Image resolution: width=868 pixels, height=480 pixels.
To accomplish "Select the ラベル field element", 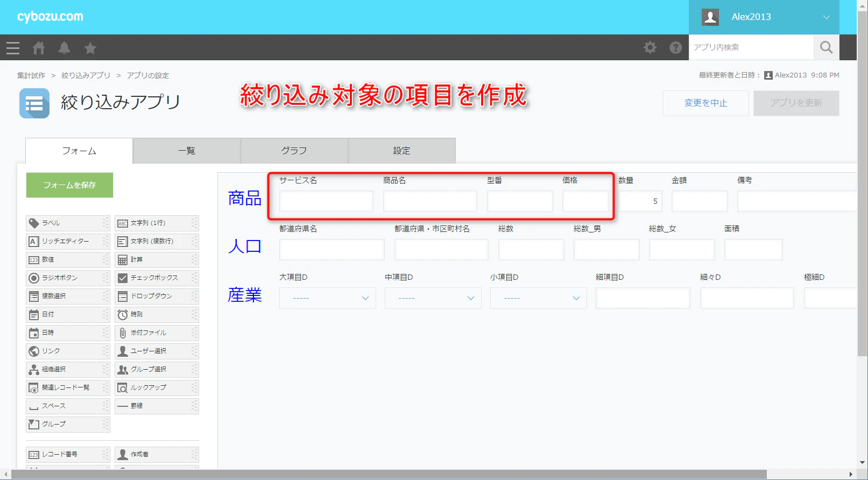I will tap(68, 223).
